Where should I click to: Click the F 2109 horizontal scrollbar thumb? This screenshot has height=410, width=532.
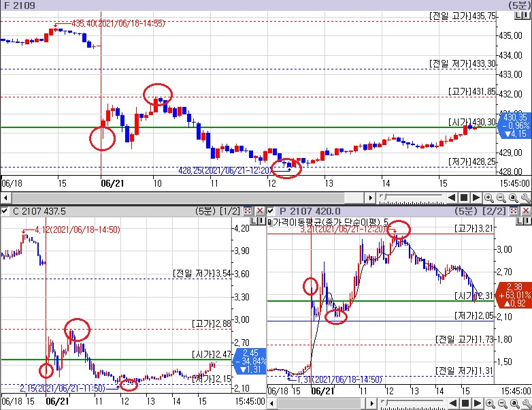178,198
